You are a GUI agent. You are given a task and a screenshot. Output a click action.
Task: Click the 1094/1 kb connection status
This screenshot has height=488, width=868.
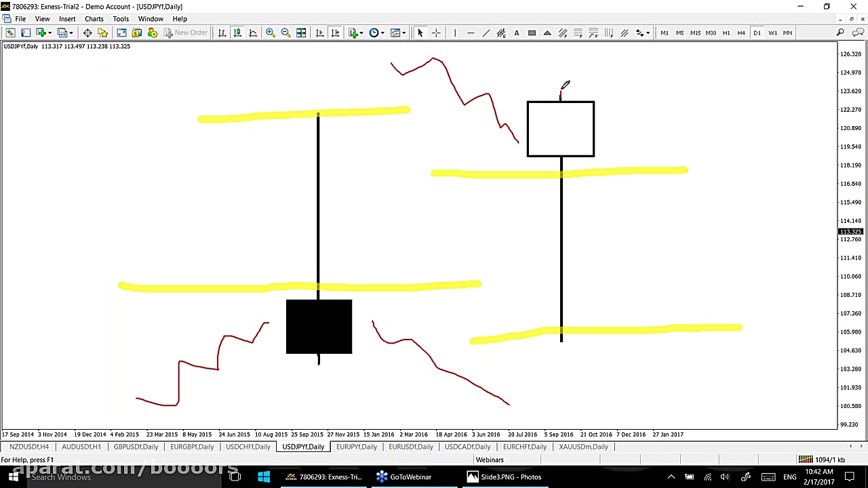tap(821, 460)
